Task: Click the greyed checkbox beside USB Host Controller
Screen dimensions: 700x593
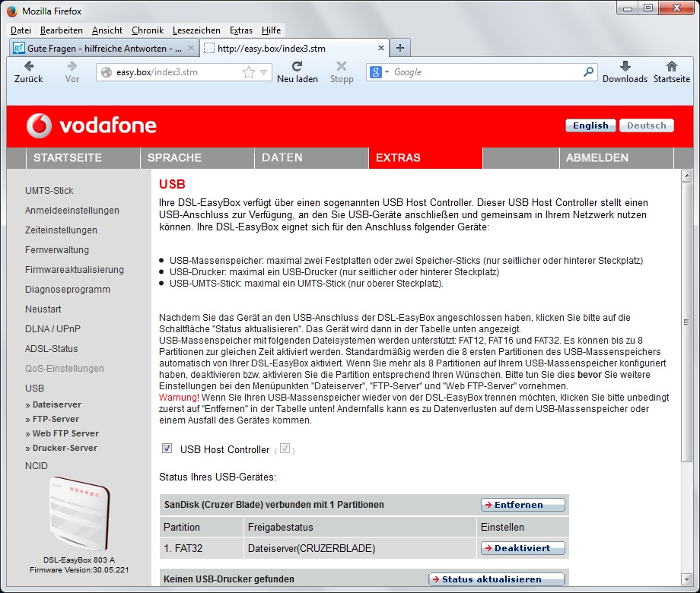Action: (x=285, y=448)
